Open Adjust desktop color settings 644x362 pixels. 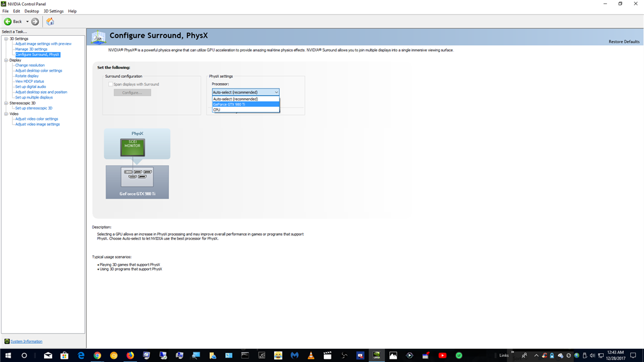click(x=38, y=70)
